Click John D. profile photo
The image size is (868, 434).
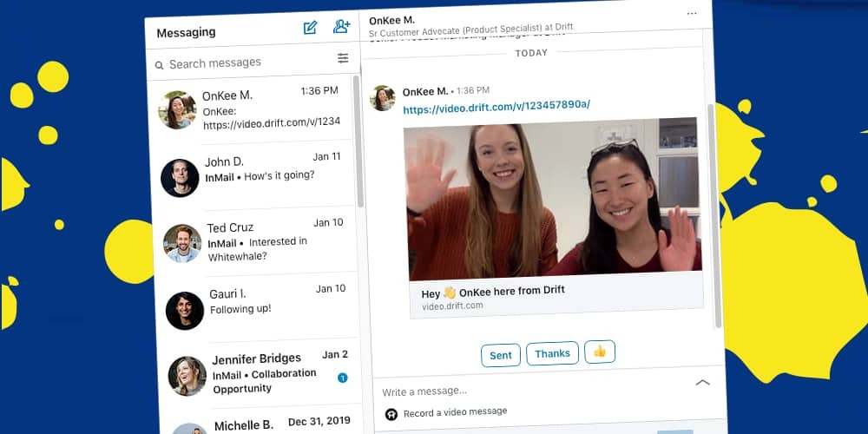pyautogui.click(x=180, y=178)
